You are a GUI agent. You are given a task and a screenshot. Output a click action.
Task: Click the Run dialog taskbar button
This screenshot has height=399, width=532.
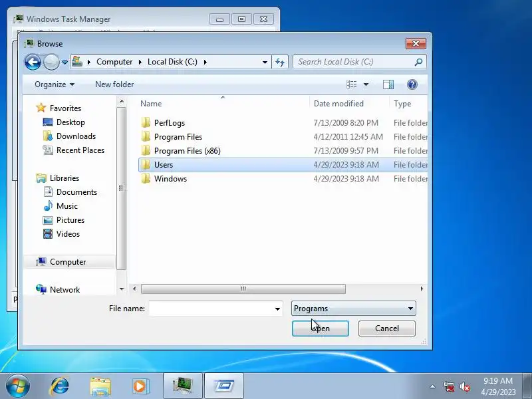click(224, 386)
